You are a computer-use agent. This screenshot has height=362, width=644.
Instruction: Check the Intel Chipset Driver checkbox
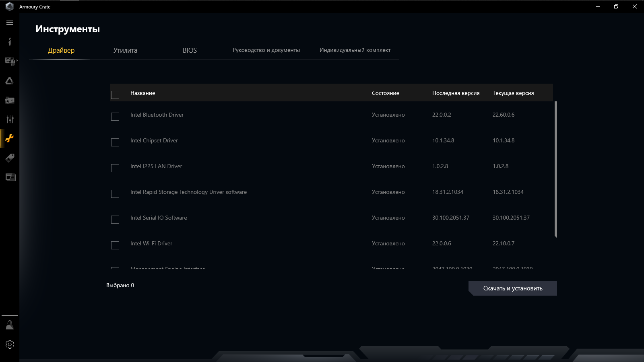coord(115,142)
